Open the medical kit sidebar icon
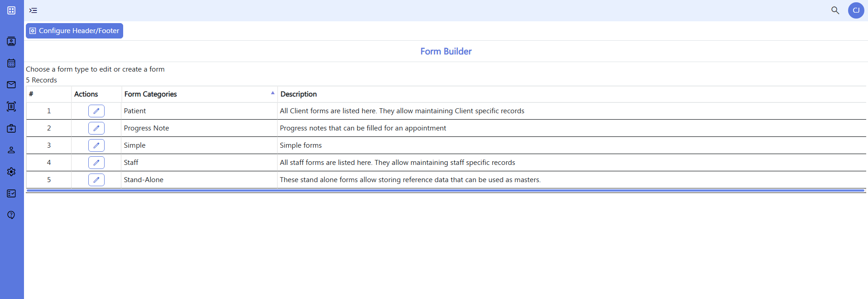868x299 pixels. coord(11,128)
